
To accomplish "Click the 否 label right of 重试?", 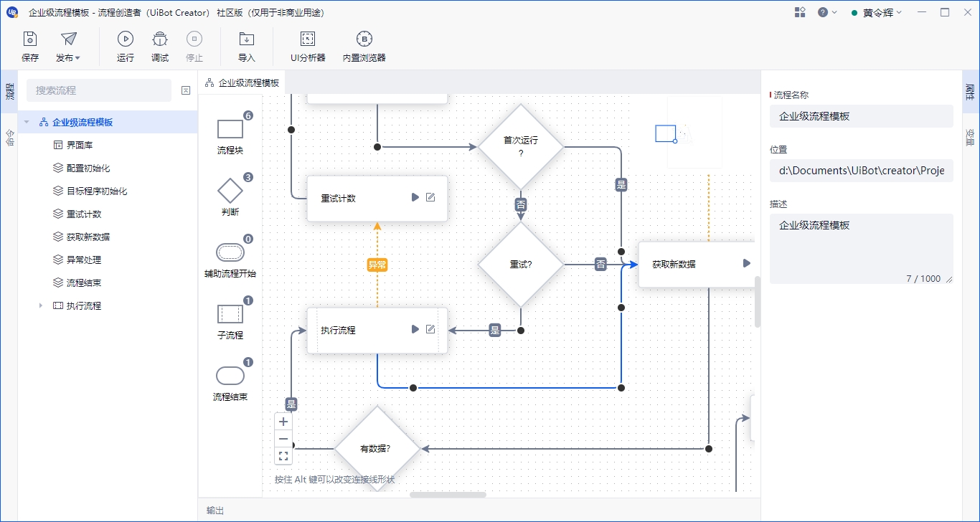I will click(x=601, y=265).
